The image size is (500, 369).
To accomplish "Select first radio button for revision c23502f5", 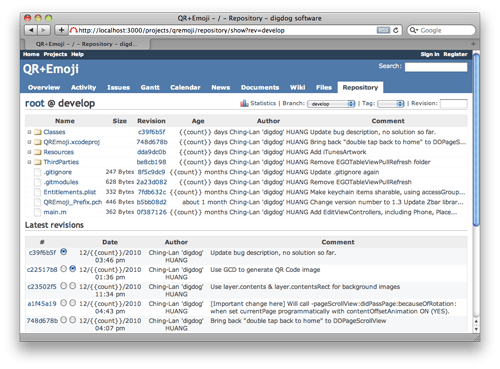I will 64,286.
